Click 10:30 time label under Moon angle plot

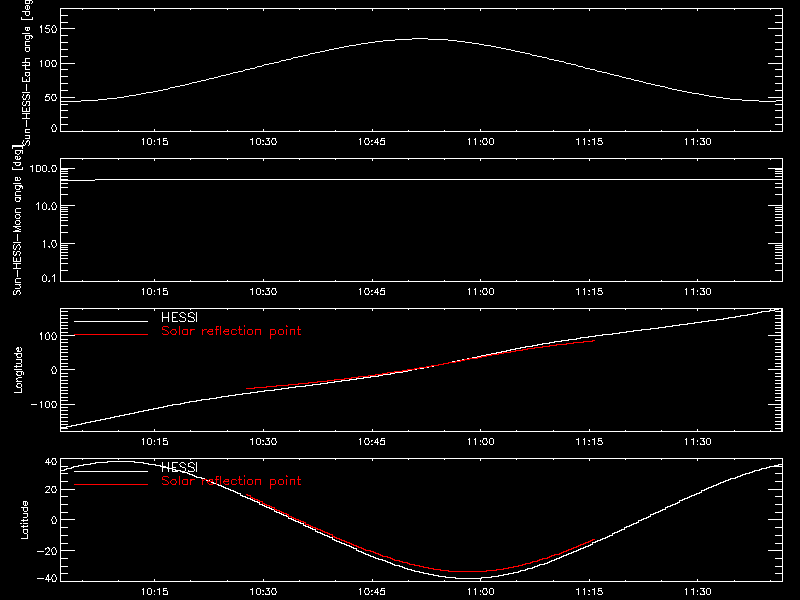click(x=263, y=292)
